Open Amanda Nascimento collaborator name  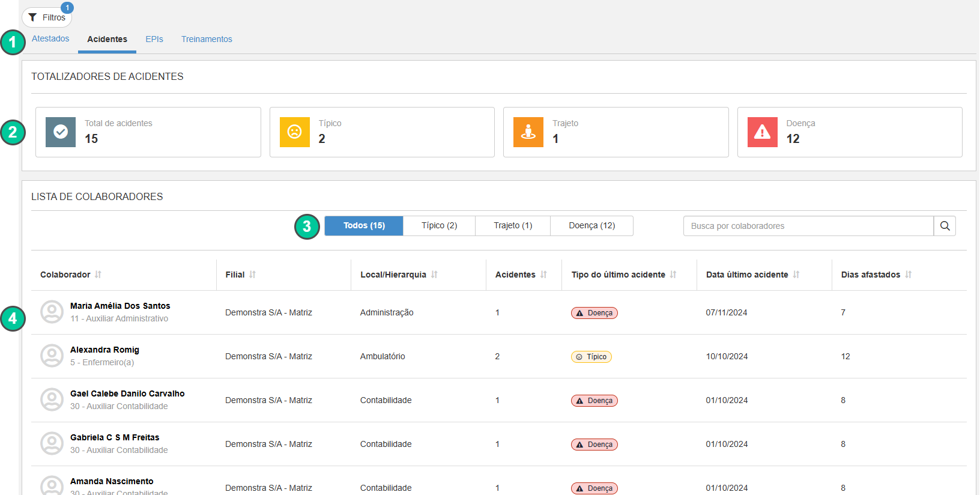(x=112, y=481)
